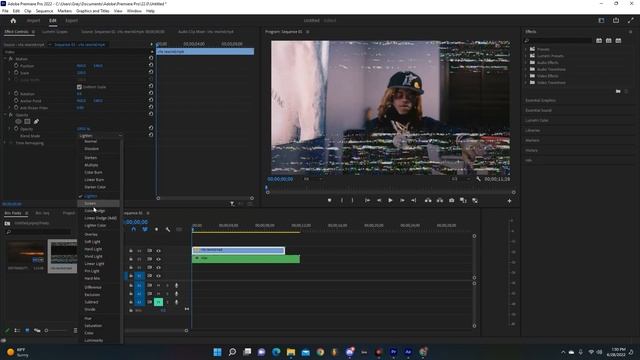
Task: Open the Sequence menu
Action: pos(44,11)
